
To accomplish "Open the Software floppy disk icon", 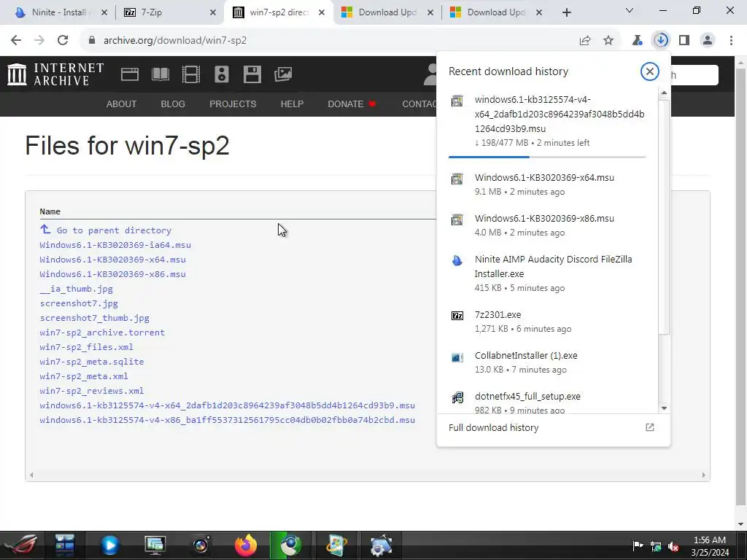I will (252, 74).
